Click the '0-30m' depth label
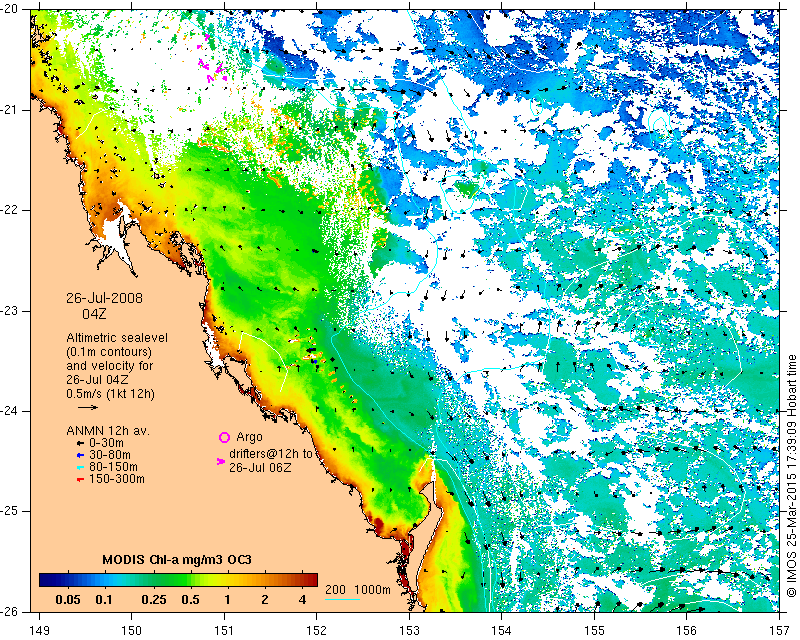The height and width of the screenshot is (640, 800). point(106,443)
